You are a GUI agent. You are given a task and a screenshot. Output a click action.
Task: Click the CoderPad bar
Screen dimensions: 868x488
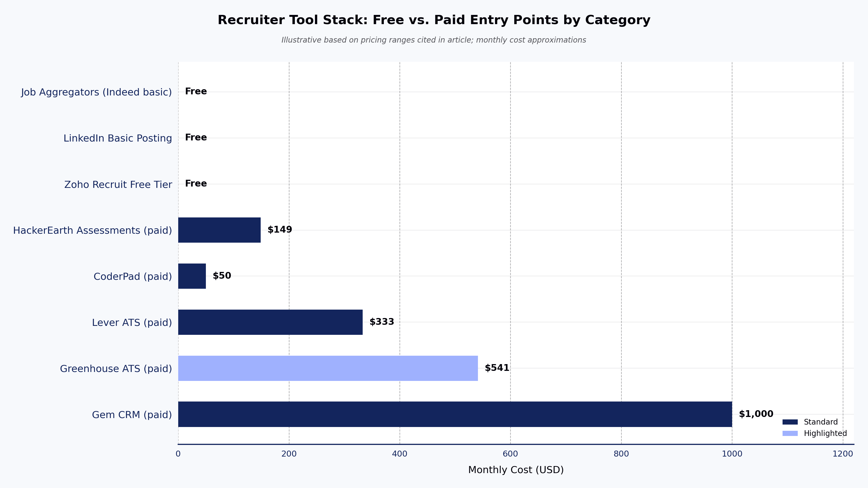point(192,276)
